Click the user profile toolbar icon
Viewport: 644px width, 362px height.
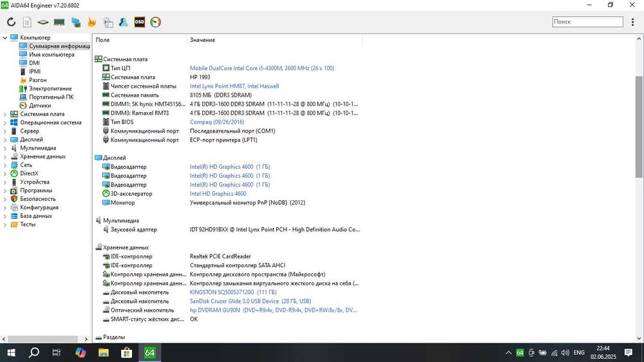[123, 22]
